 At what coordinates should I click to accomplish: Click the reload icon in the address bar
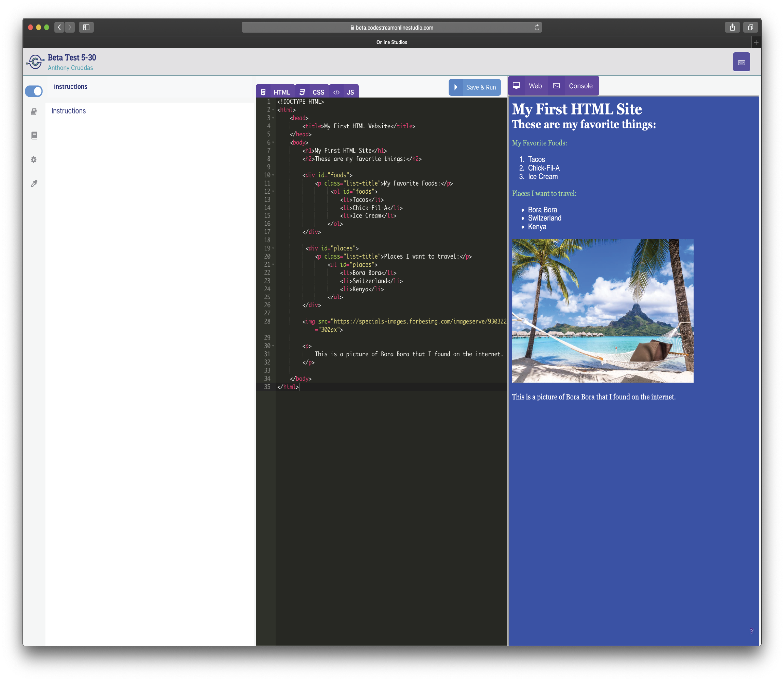tap(537, 27)
